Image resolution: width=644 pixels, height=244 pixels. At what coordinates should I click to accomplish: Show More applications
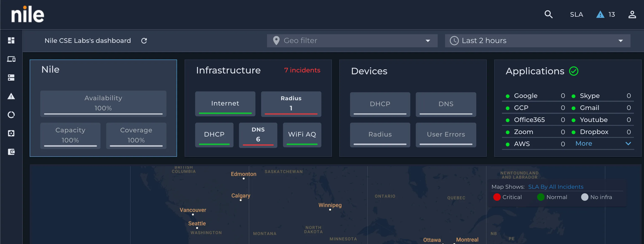pyautogui.click(x=584, y=143)
